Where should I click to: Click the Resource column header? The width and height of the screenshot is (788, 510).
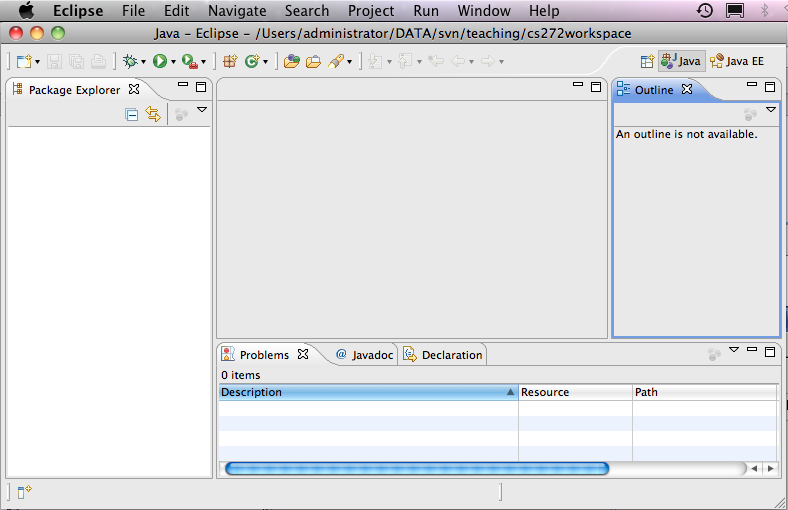click(x=575, y=392)
